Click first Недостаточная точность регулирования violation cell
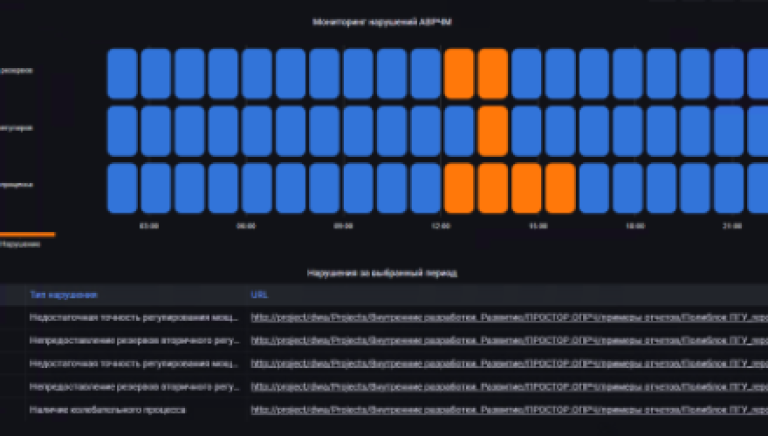768x436 pixels. (134, 318)
